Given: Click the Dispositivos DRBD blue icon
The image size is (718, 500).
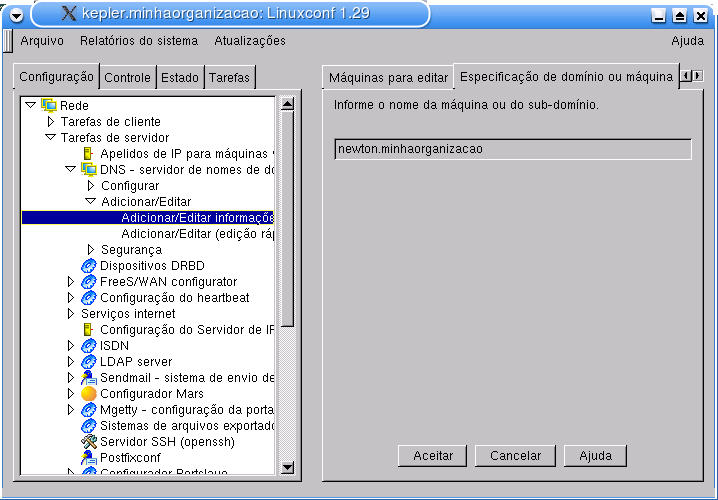Looking at the screenshot, I should coord(88,266).
